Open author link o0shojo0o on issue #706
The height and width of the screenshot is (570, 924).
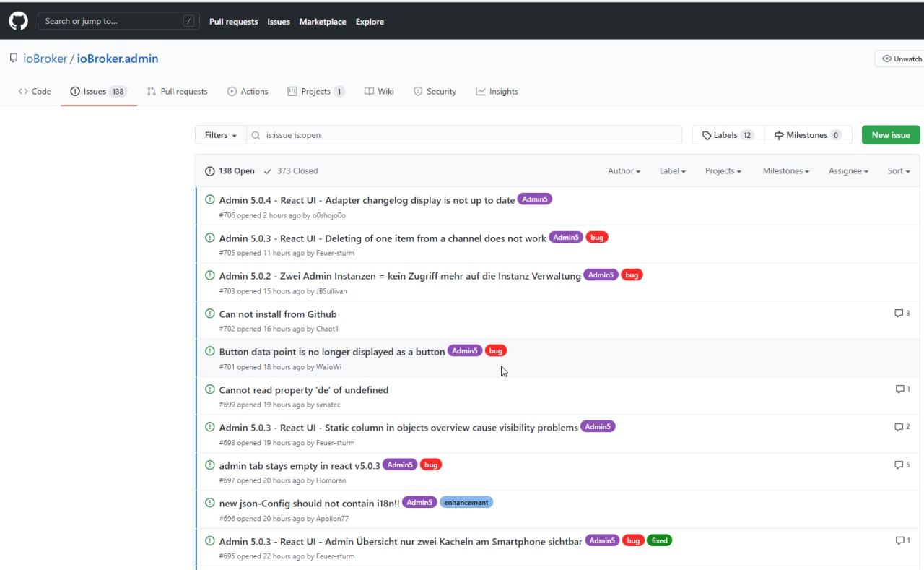coord(329,215)
